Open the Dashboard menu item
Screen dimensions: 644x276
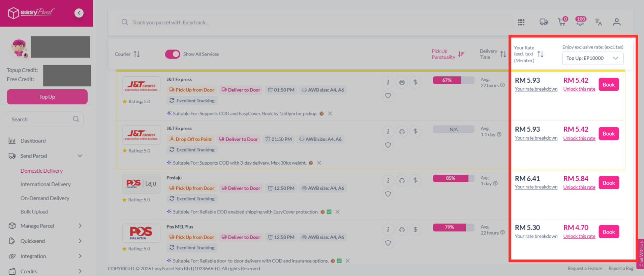coord(33,141)
